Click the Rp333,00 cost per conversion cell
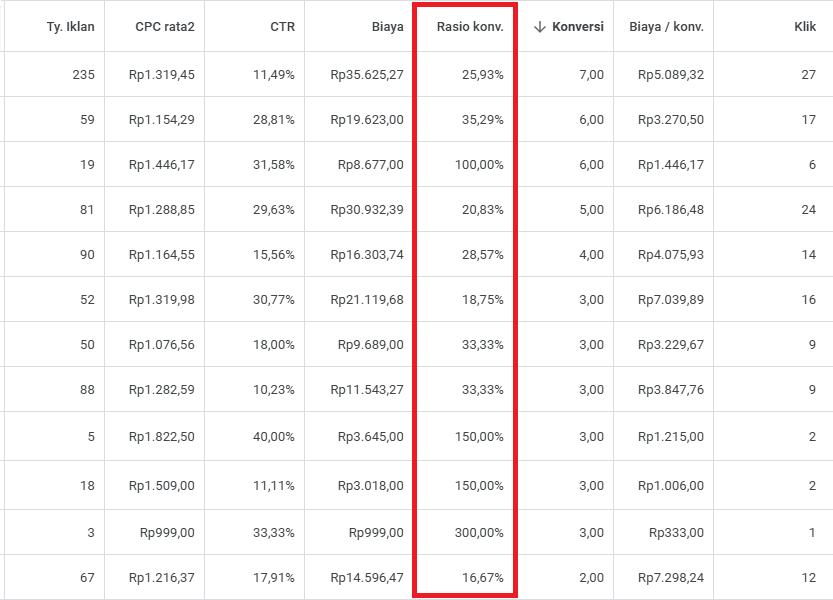 tap(676, 533)
